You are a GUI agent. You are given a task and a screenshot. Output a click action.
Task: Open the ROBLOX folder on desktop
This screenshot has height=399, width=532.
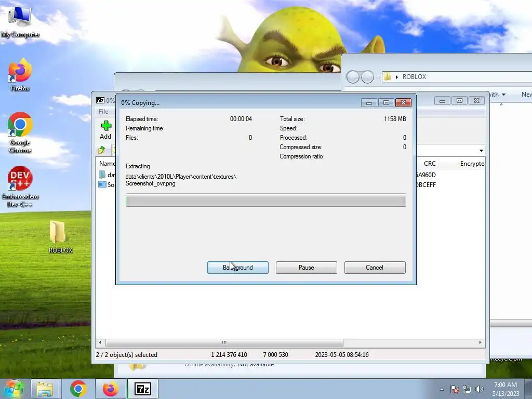(x=60, y=237)
